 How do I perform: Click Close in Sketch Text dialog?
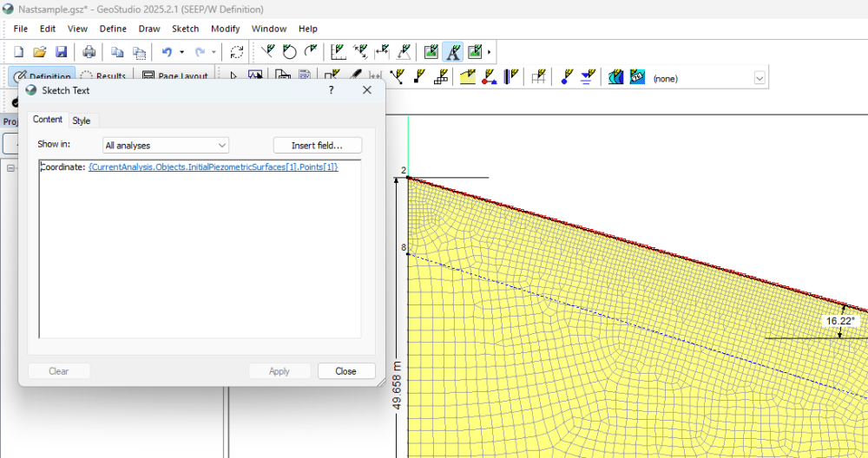point(346,371)
